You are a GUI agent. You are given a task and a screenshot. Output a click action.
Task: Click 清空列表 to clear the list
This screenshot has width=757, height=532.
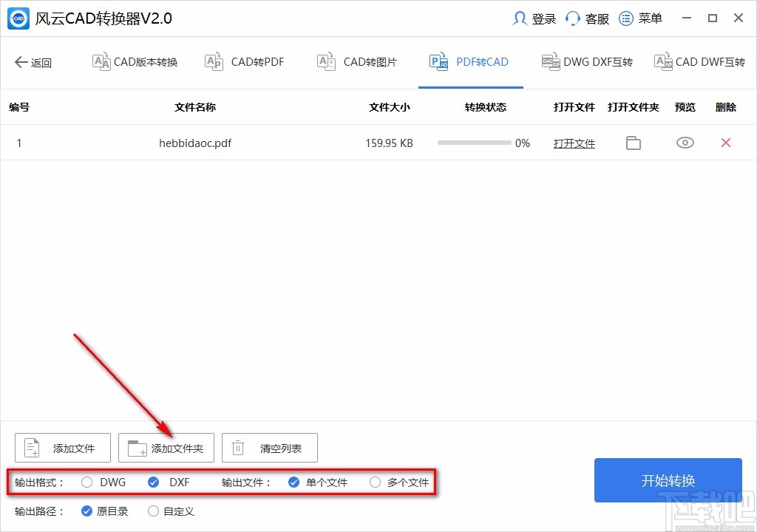[269, 447]
